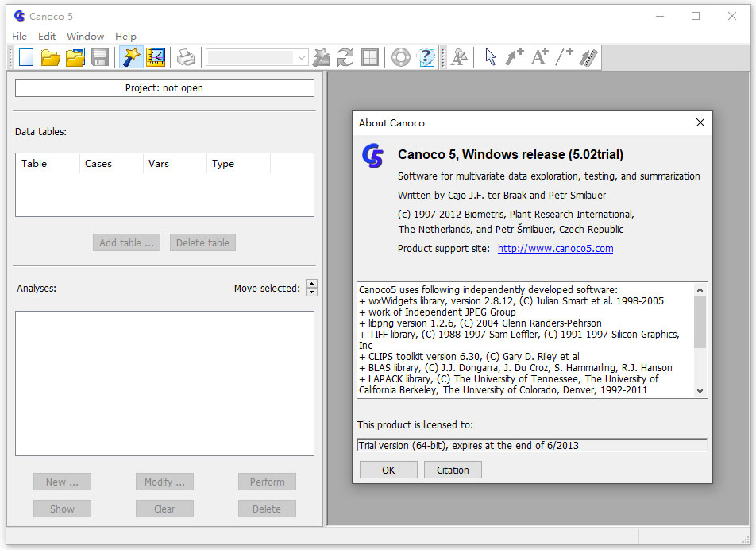Click the Project: not open field

click(164, 88)
